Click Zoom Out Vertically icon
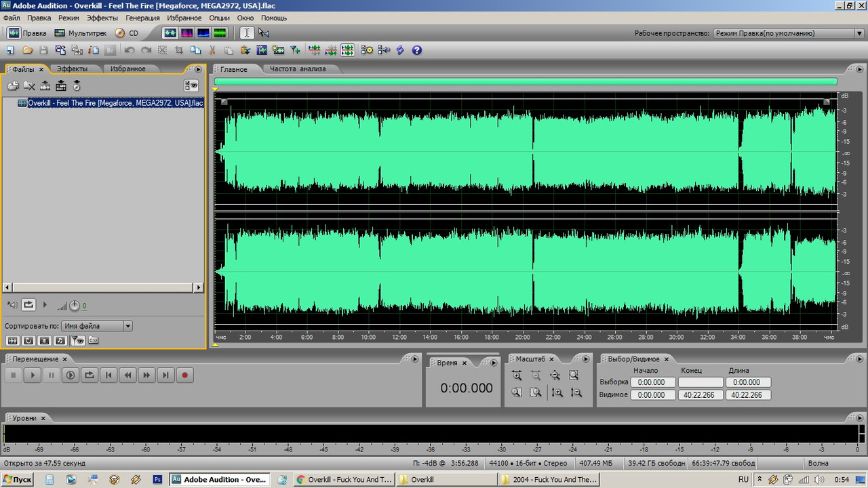Viewport: 868px width, 488px height. pos(576,392)
